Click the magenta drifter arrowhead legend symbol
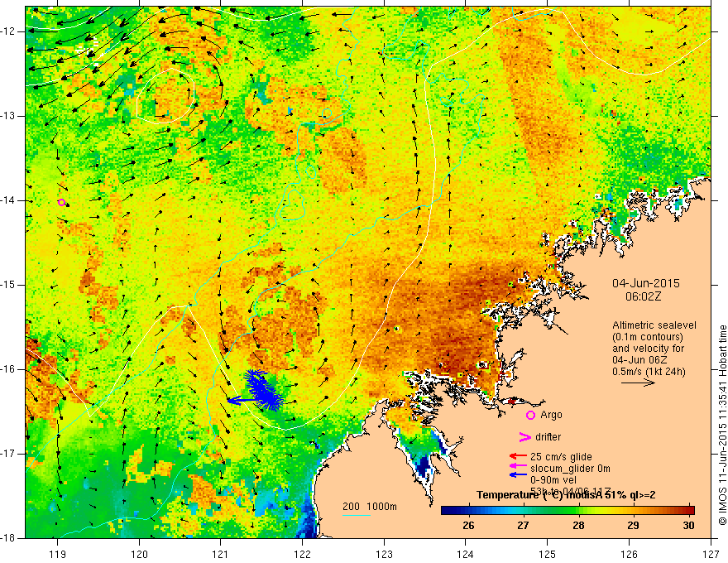 (x=525, y=437)
